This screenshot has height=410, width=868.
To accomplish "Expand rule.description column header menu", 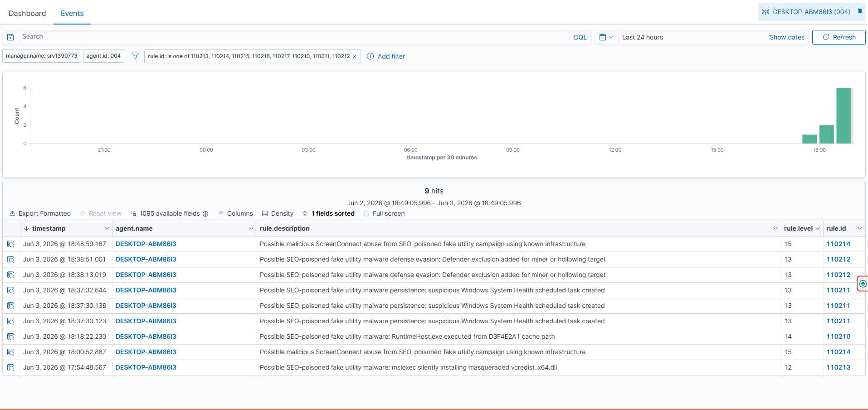I will pos(775,228).
